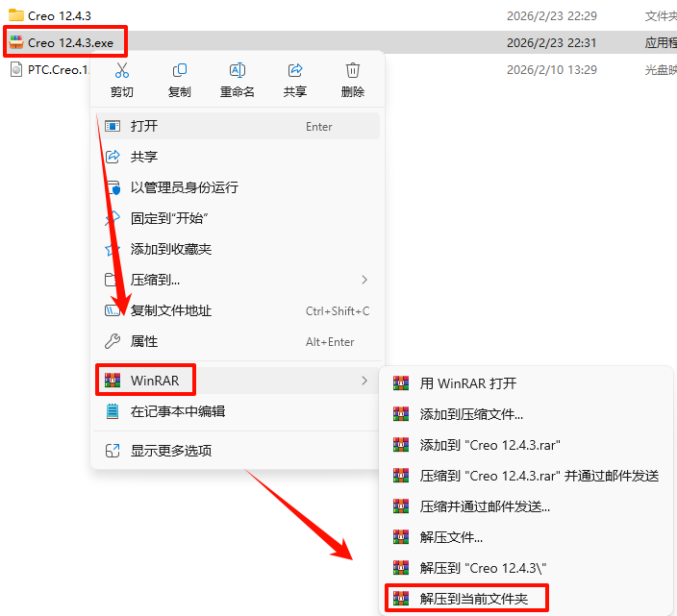The height and width of the screenshot is (616, 677).
Task: Choose 以管理员身份运行 menu entry
Action: click(x=238, y=187)
